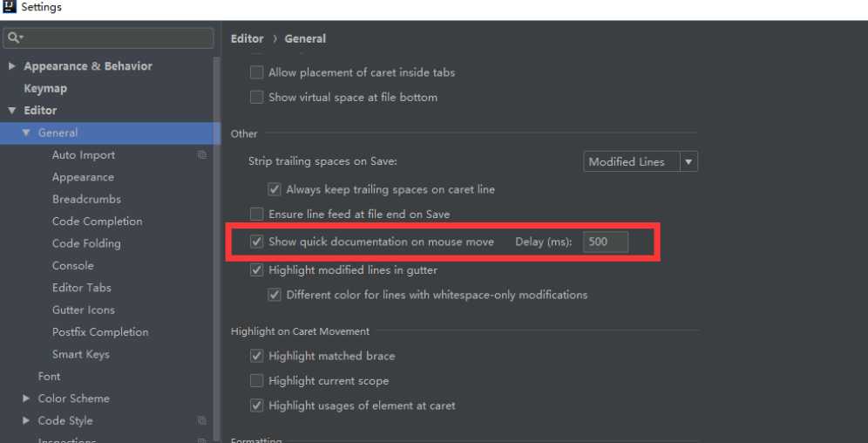This screenshot has width=868, height=443.
Task: Click the left panel vertical scrollbar
Action: coord(217,249)
